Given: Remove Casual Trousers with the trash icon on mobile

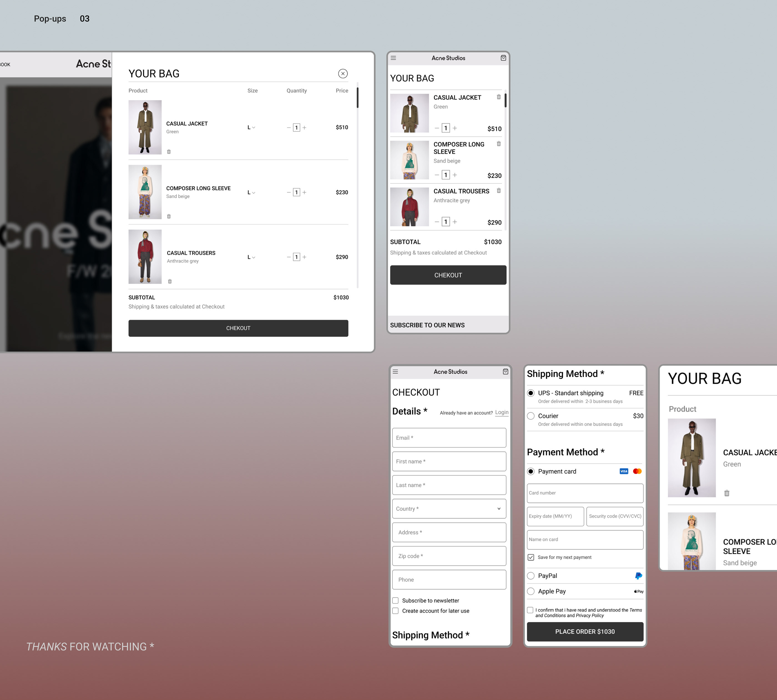Looking at the screenshot, I should (x=499, y=190).
